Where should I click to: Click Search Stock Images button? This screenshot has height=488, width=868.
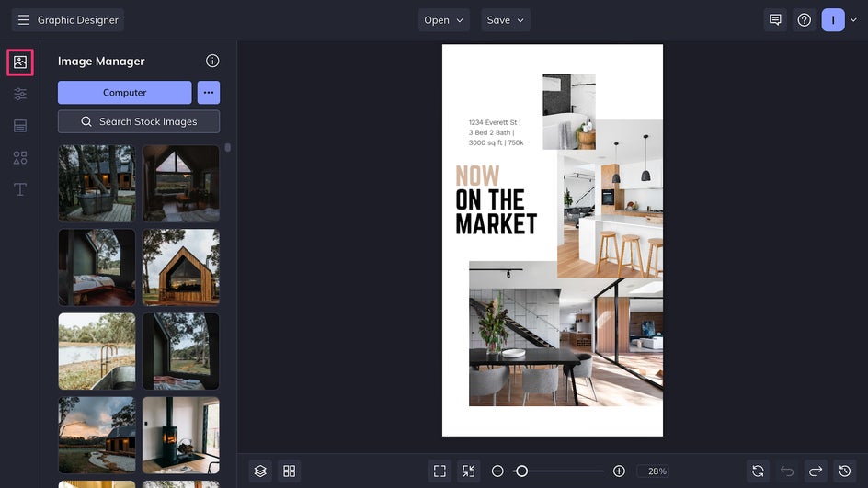tap(139, 121)
